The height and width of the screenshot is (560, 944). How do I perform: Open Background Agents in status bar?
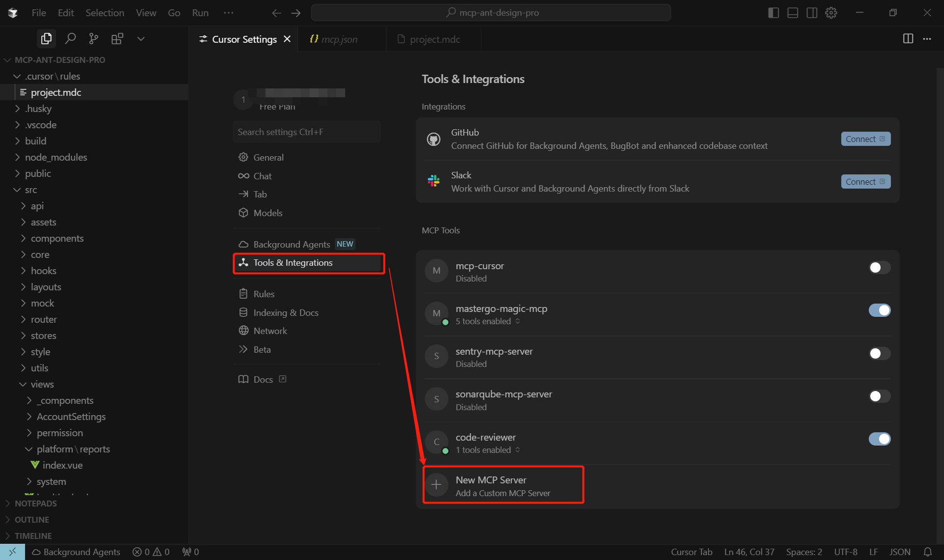click(x=76, y=552)
